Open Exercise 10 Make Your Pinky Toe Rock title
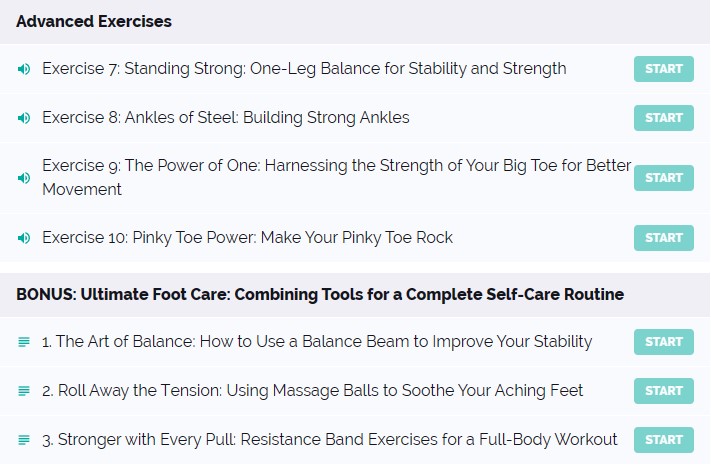 point(248,238)
